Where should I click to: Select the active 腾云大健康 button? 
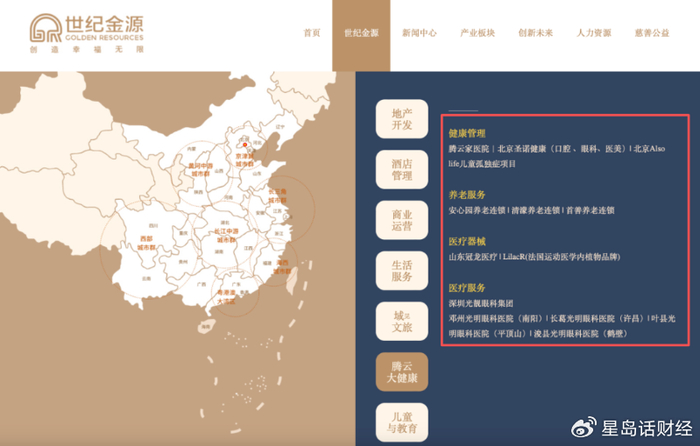pyautogui.click(x=402, y=372)
